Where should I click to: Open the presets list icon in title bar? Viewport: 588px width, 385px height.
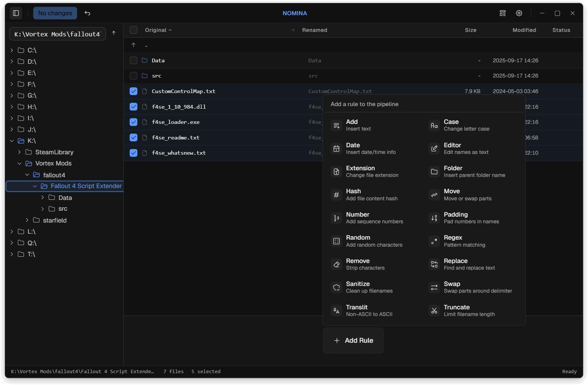(502, 13)
